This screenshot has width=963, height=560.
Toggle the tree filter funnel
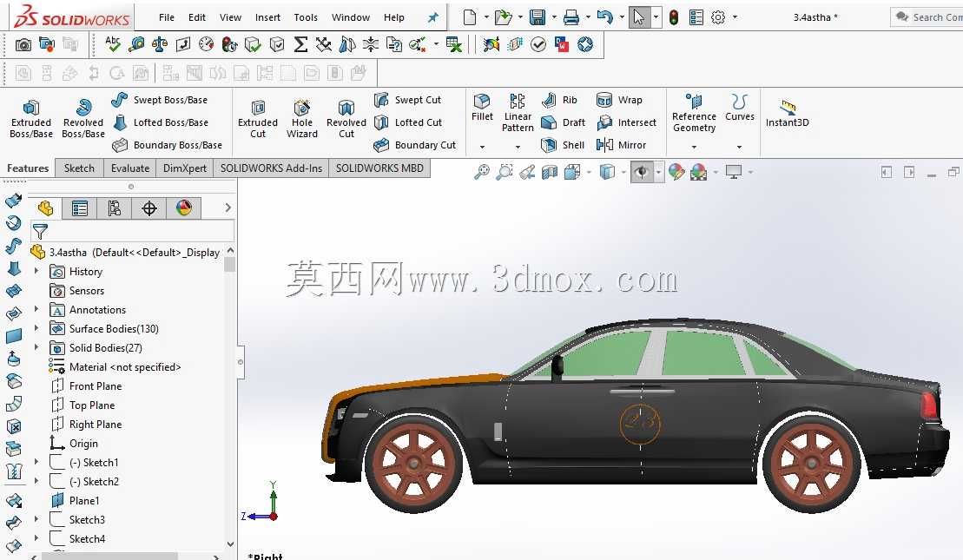tap(40, 232)
